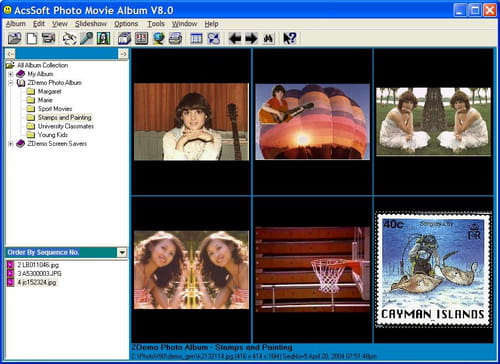The image size is (500, 364).
Task: Open the Order By Sequence No. dropdown
Action: pos(122,252)
